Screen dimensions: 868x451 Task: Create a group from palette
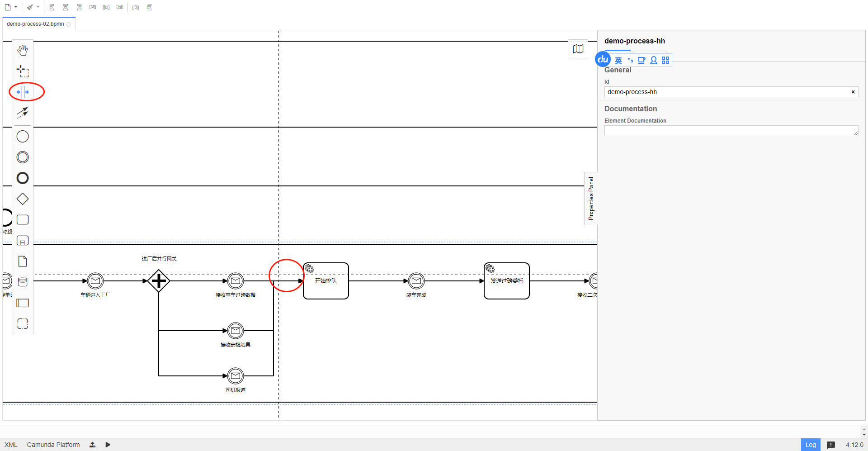23,323
